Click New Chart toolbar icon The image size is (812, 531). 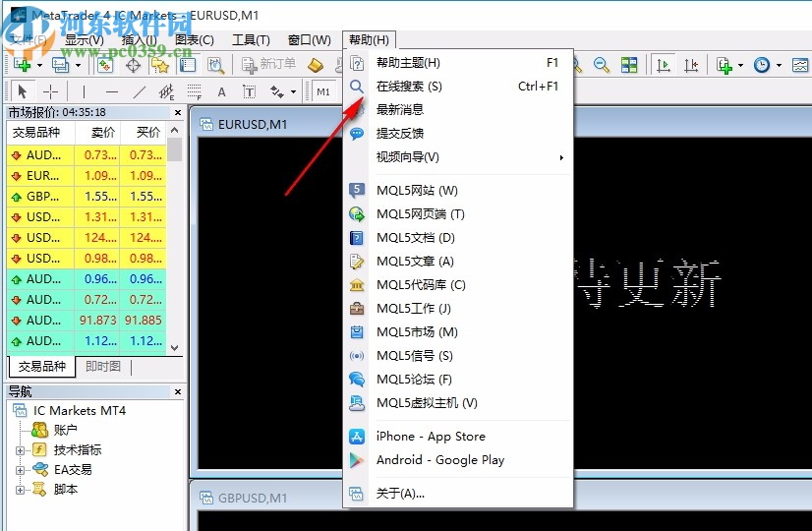click(22, 65)
